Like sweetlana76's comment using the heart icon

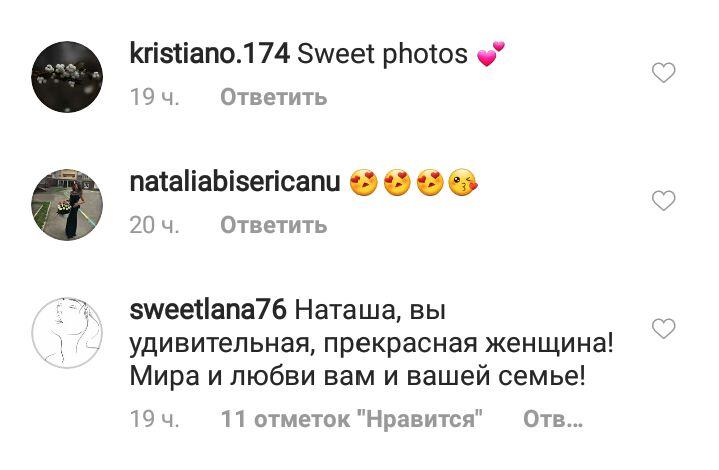click(x=664, y=328)
